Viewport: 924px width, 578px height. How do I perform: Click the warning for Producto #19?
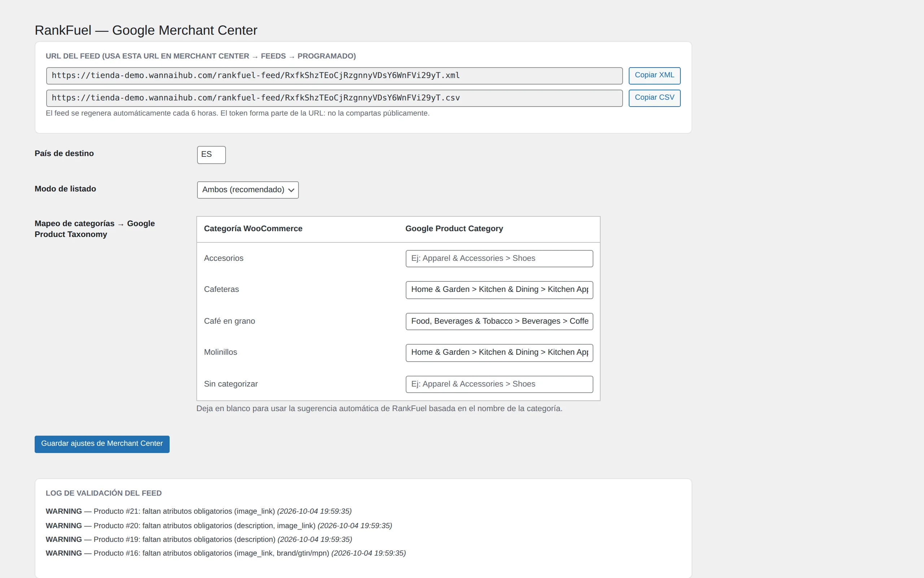click(x=199, y=539)
